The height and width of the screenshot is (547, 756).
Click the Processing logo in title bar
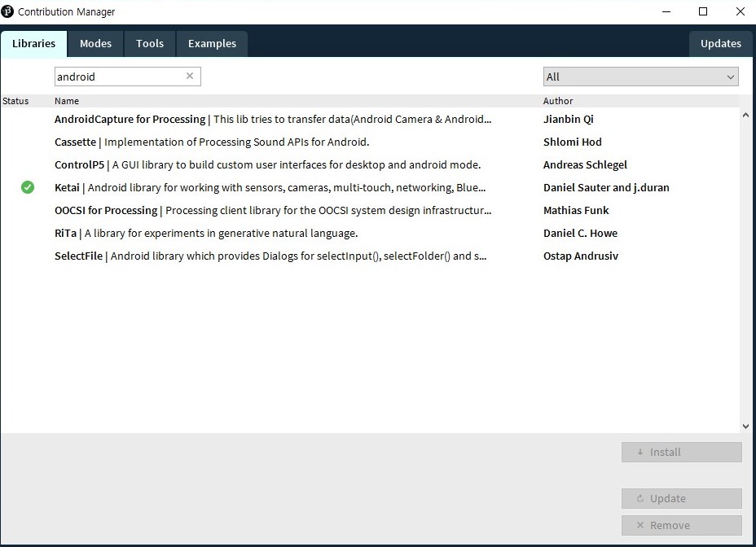[8, 11]
